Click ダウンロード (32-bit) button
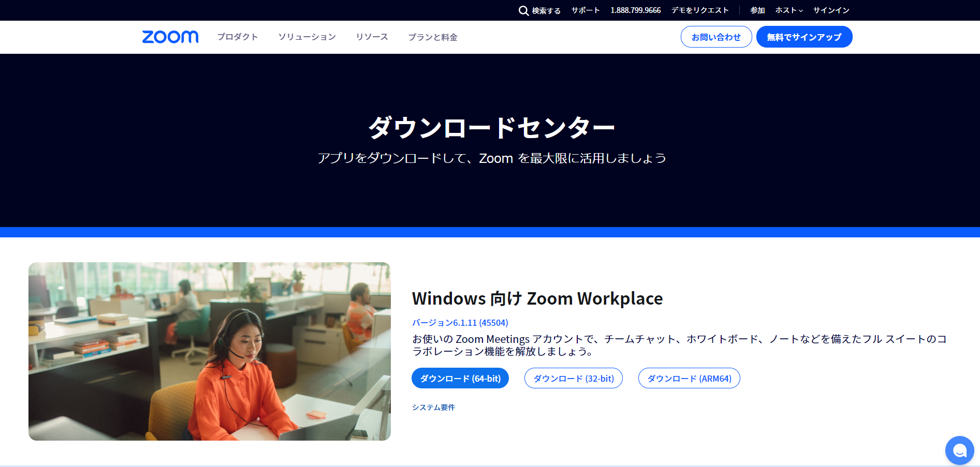This screenshot has width=980, height=467. click(574, 378)
